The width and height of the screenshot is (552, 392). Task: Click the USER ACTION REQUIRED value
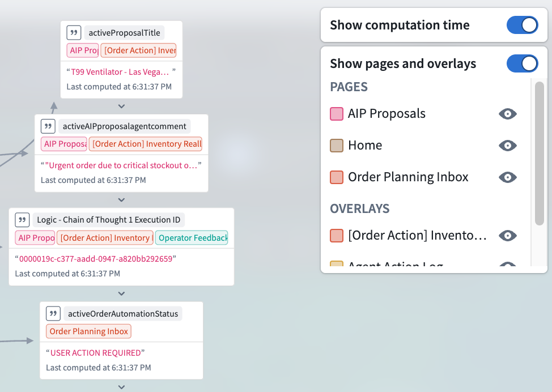coord(95,353)
